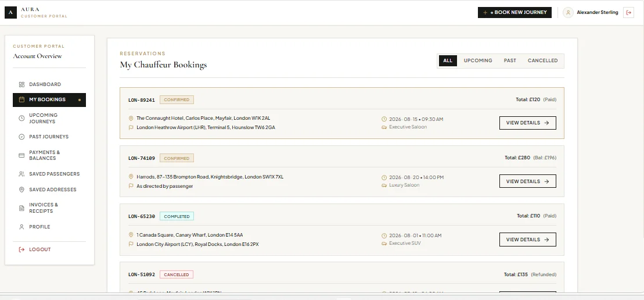
Task: Open Saved Passengers in sidebar
Action: coord(49,174)
